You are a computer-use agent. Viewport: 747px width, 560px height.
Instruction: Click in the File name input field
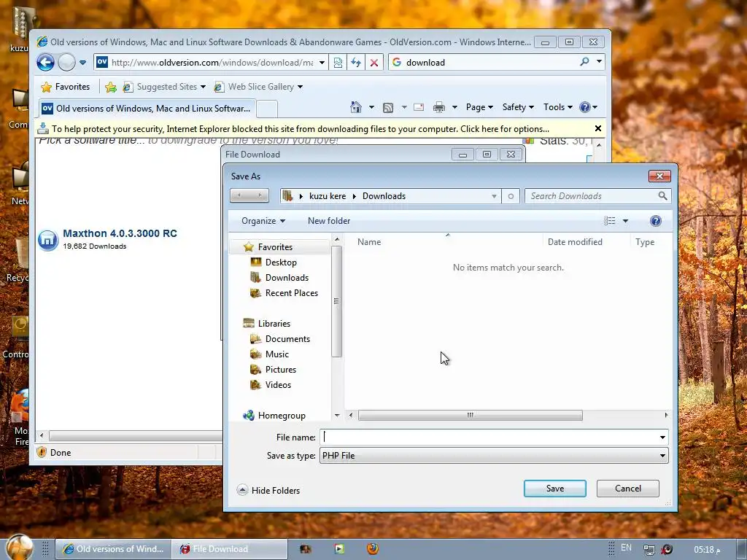488,437
